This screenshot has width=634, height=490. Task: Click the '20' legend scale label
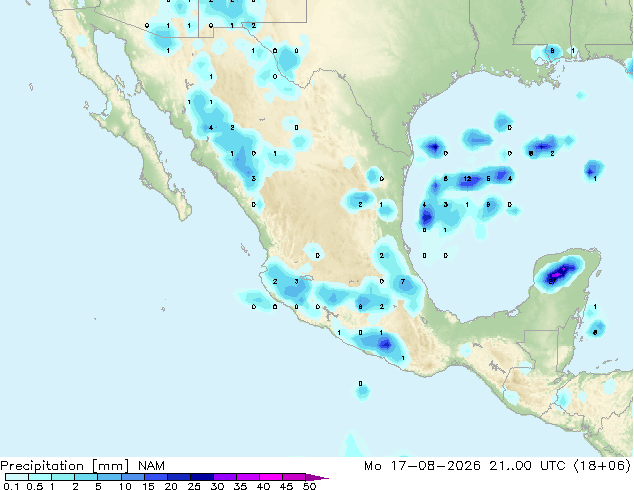coord(171,486)
